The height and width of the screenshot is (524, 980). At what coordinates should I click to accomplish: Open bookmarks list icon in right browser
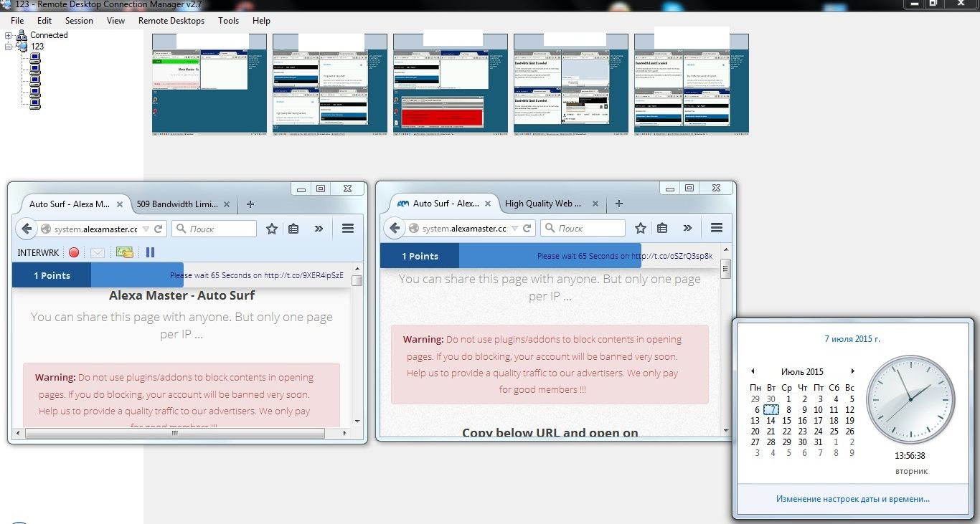coord(662,228)
